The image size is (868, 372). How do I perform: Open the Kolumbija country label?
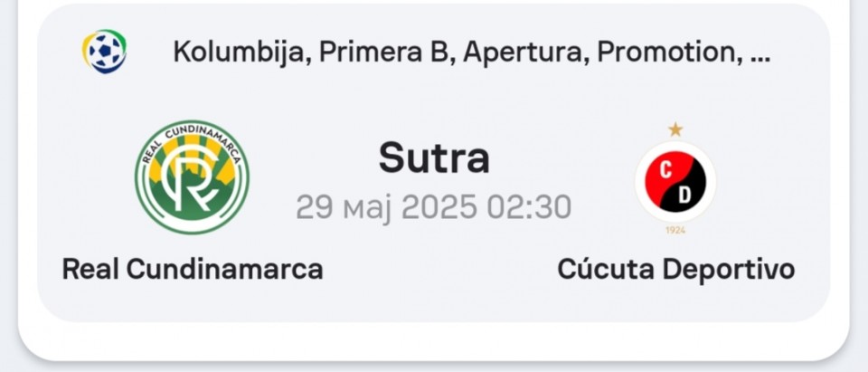click(241, 52)
